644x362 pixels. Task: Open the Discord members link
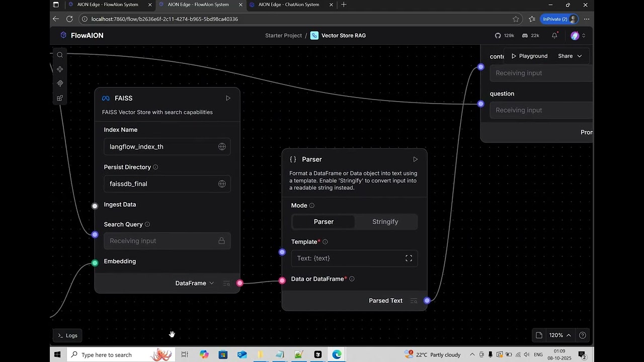point(531,36)
